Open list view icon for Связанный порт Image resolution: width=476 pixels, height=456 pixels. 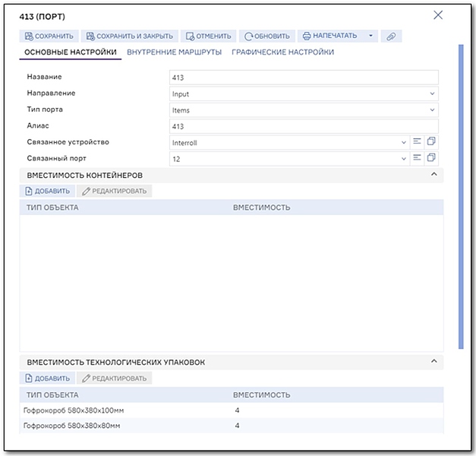[x=417, y=158]
